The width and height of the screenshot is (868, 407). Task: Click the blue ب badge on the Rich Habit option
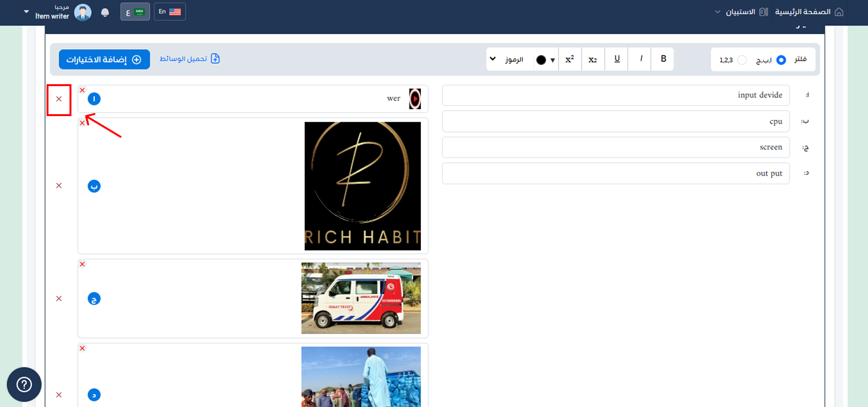click(x=94, y=186)
